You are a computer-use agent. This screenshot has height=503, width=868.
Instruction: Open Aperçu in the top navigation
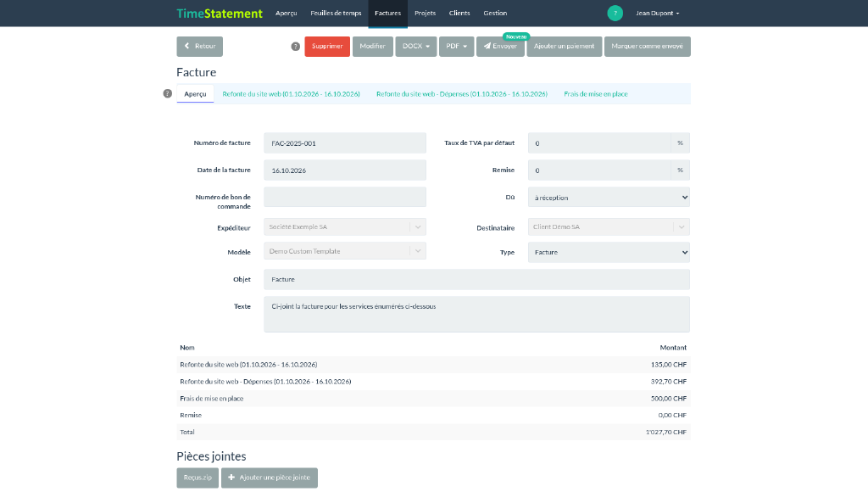click(287, 14)
